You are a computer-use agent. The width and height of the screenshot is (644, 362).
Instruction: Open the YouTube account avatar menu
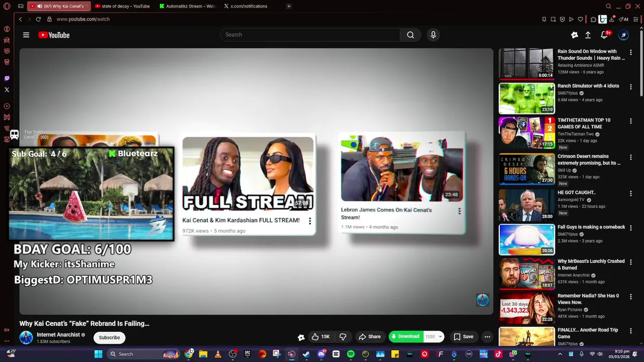(623, 35)
